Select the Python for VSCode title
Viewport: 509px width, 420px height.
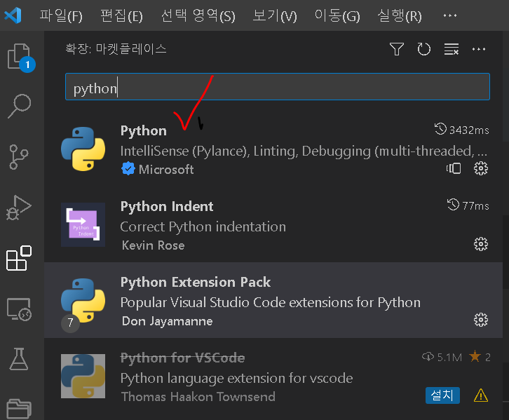point(182,358)
